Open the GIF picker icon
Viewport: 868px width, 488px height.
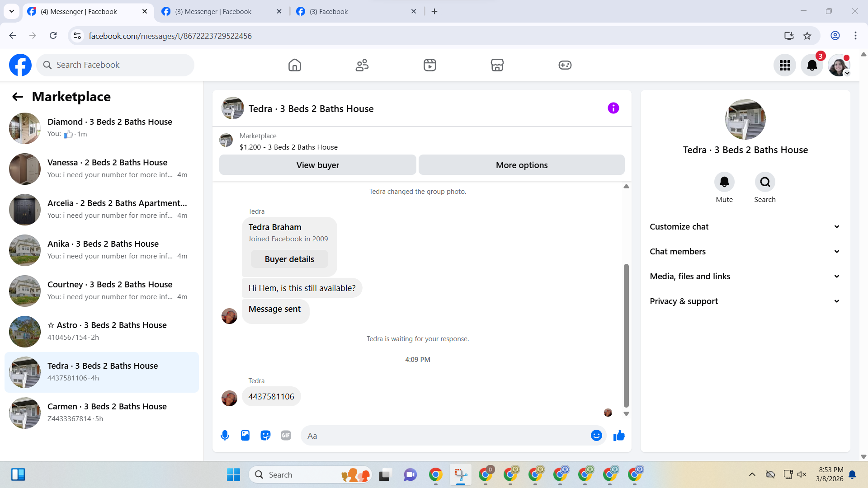(x=286, y=436)
